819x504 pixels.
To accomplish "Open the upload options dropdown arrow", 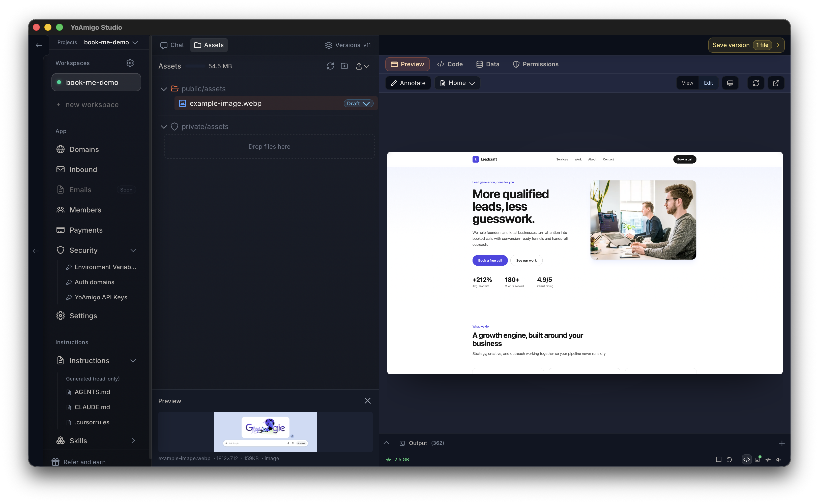I will pos(367,66).
